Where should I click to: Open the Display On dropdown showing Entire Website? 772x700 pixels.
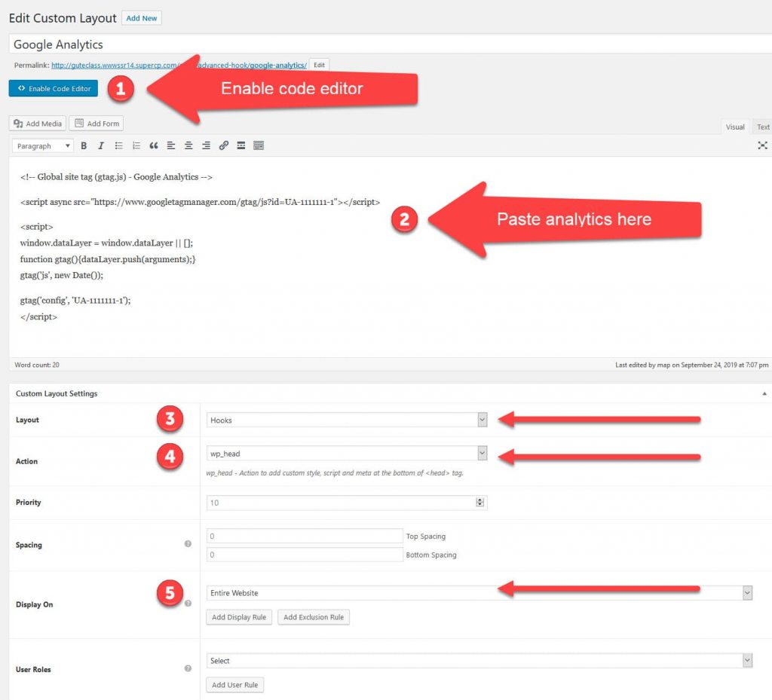click(479, 593)
